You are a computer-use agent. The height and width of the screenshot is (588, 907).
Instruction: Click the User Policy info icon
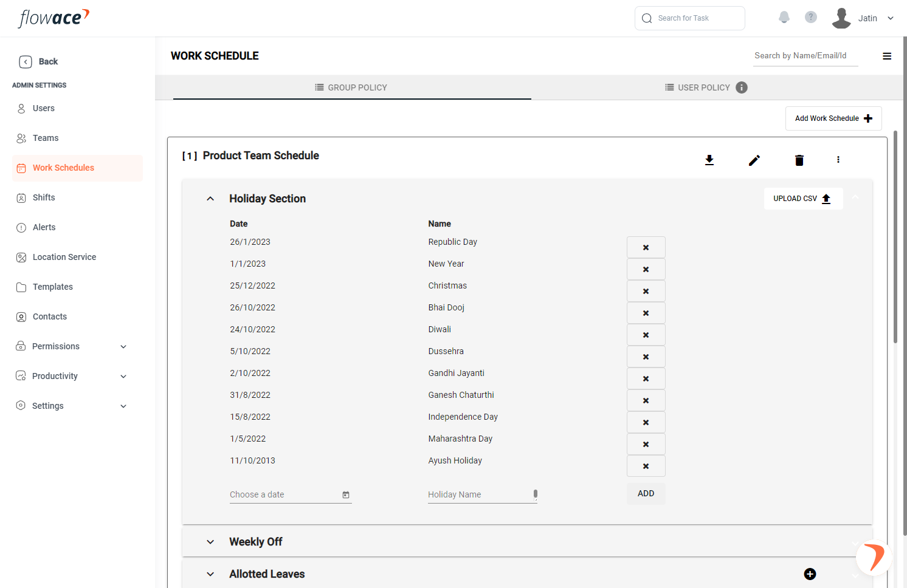click(x=742, y=87)
